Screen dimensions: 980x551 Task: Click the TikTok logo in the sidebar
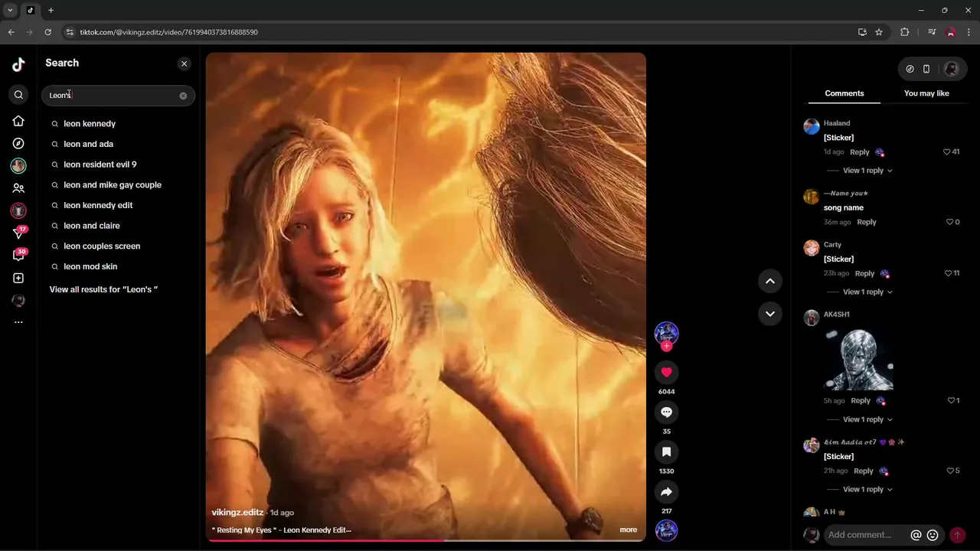[18, 64]
